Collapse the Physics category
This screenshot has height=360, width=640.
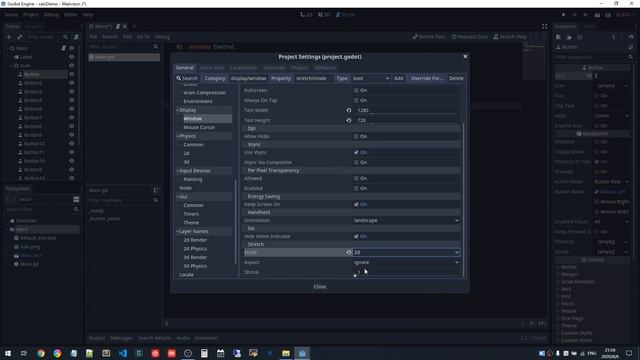(x=178, y=136)
